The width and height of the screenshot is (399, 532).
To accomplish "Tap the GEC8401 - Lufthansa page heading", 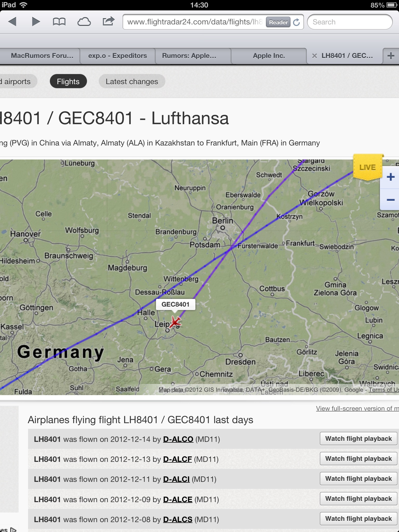I will click(114, 118).
